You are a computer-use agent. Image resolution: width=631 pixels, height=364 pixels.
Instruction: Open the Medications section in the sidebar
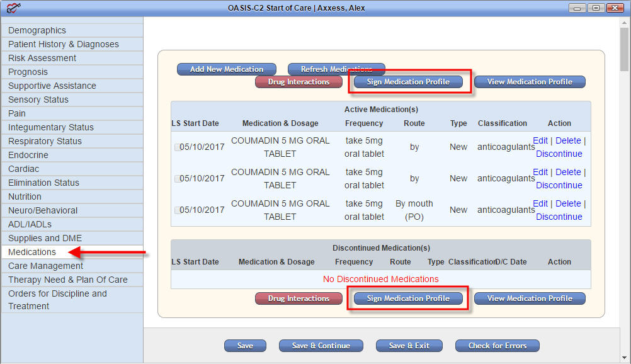32,252
